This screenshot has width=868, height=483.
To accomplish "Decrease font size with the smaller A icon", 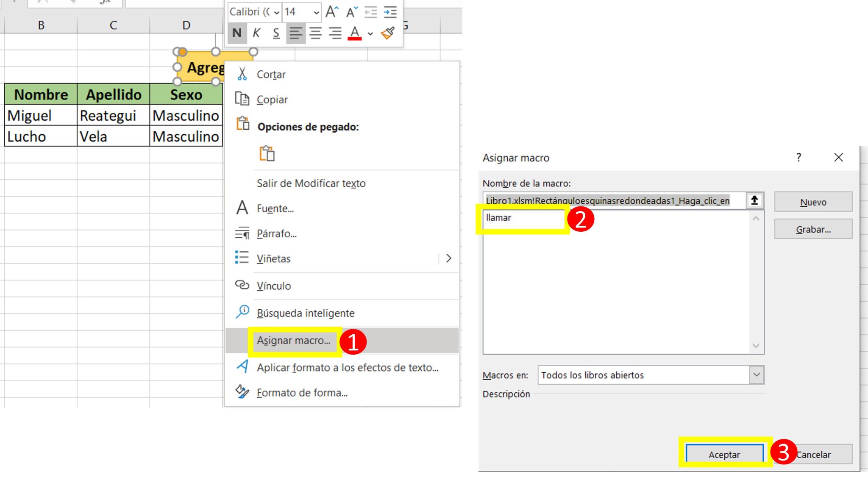I will click(351, 12).
